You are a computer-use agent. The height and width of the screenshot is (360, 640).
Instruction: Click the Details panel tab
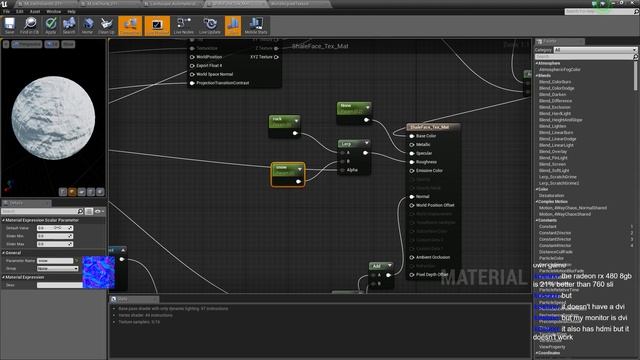pos(26,203)
